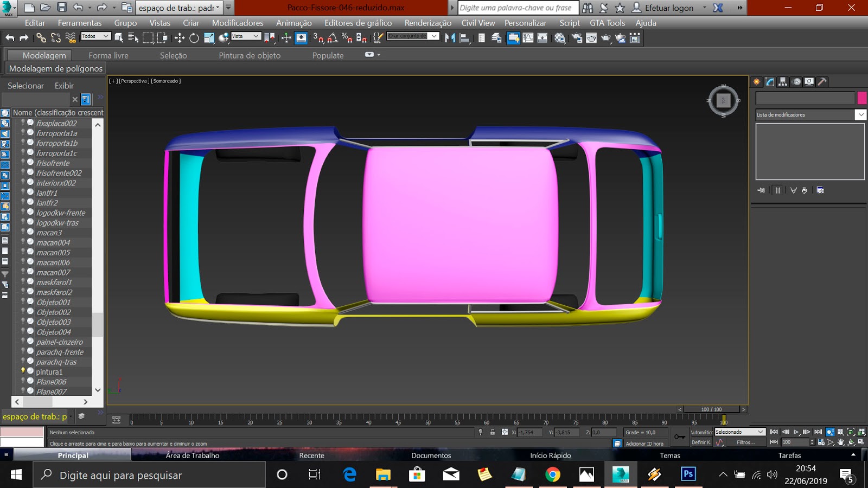Toggle the Angle Snap button
The image size is (868, 488).
click(x=333, y=38)
